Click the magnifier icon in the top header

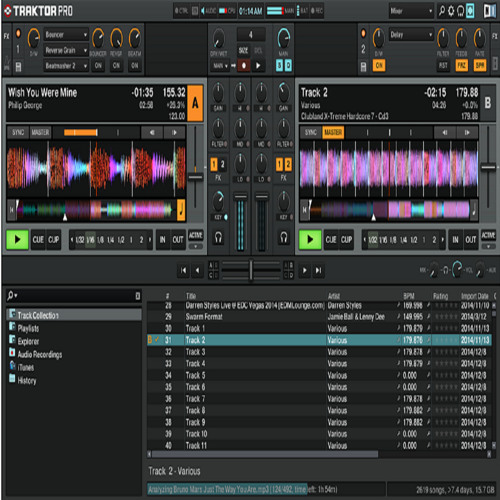tap(442, 11)
